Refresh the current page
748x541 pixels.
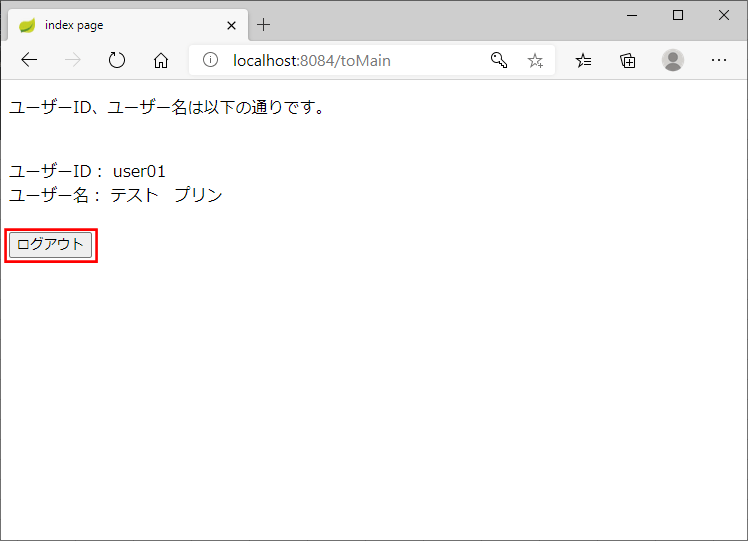pyautogui.click(x=117, y=61)
